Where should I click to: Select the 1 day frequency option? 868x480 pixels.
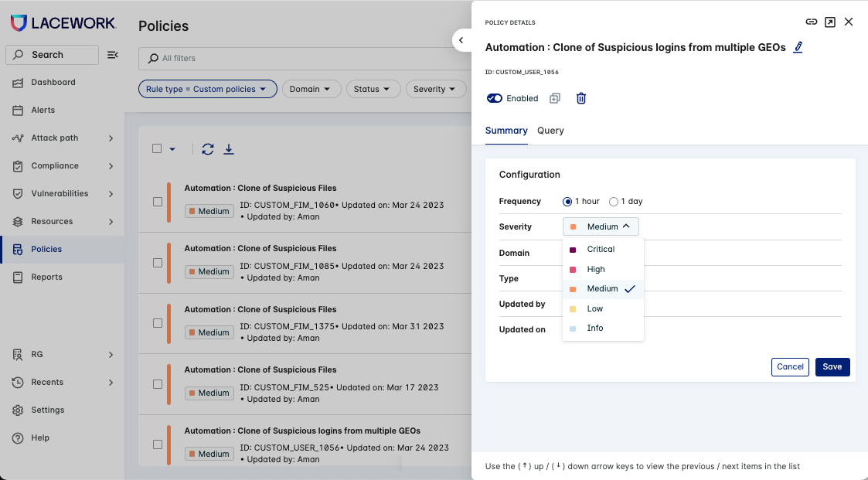coord(614,202)
